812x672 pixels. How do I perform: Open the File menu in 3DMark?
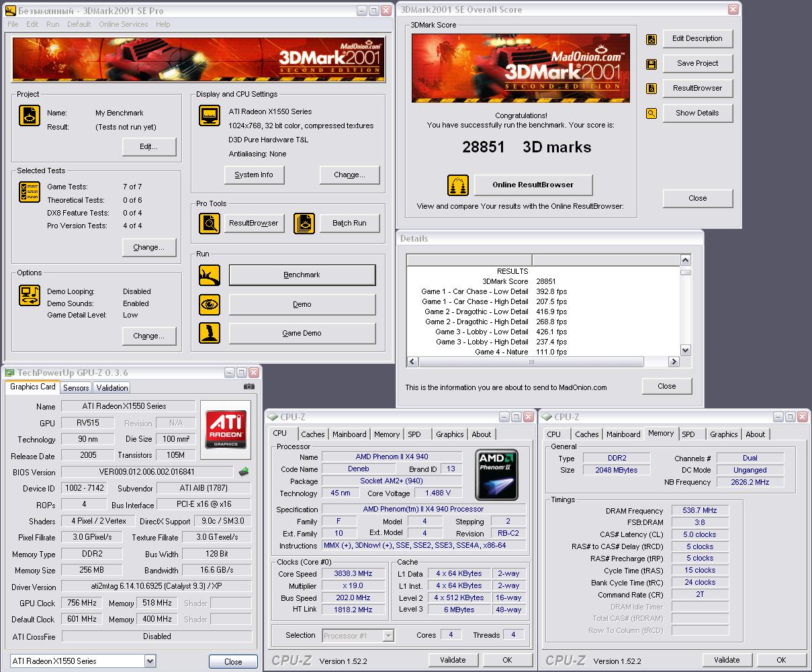point(13,24)
